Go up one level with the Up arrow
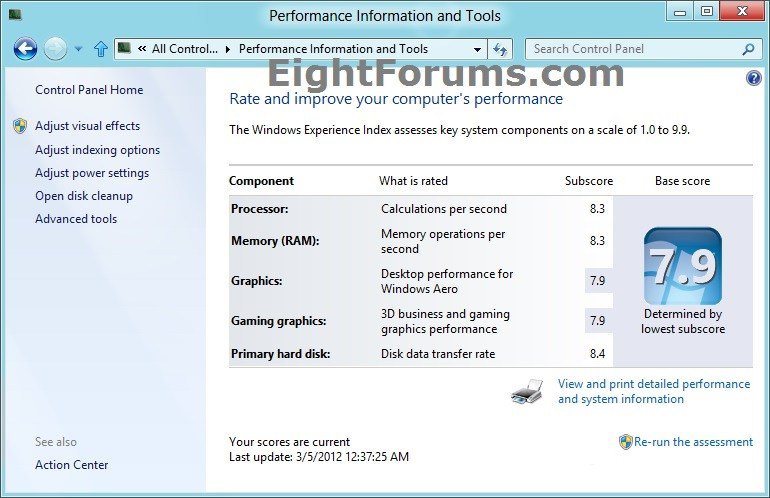 click(x=101, y=49)
